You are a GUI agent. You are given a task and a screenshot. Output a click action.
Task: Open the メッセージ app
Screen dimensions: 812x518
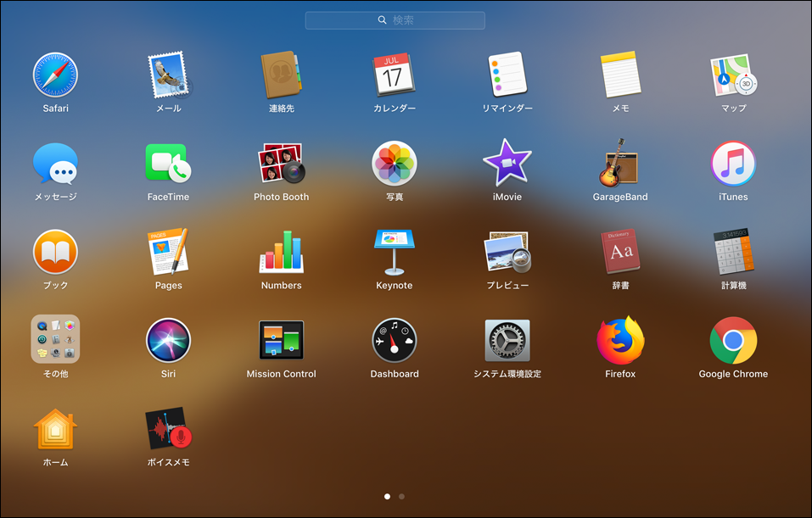(55, 164)
